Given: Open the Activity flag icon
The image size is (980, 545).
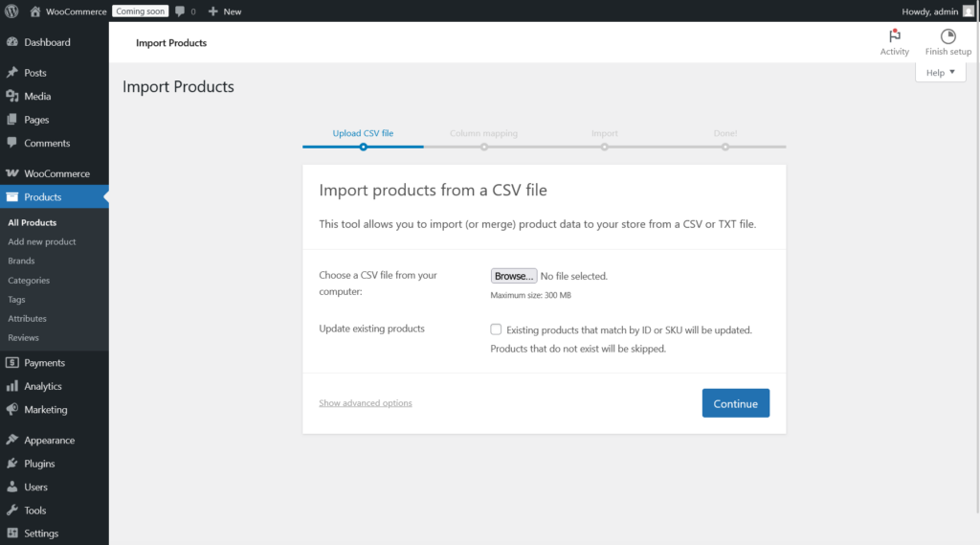Looking at the screenshot, I should click(895, 35).
